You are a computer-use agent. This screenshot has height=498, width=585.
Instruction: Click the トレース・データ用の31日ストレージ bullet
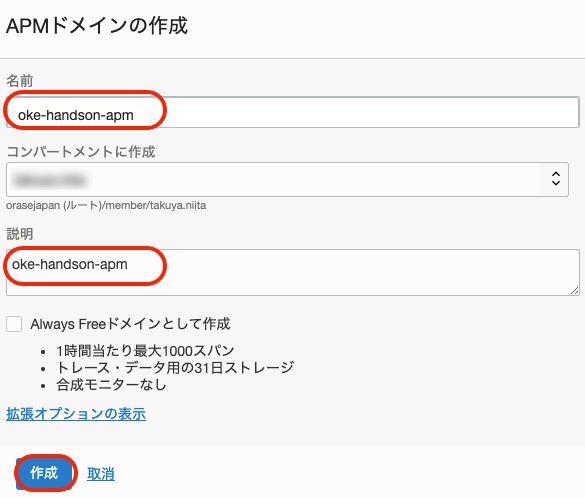tap(175, 368)
